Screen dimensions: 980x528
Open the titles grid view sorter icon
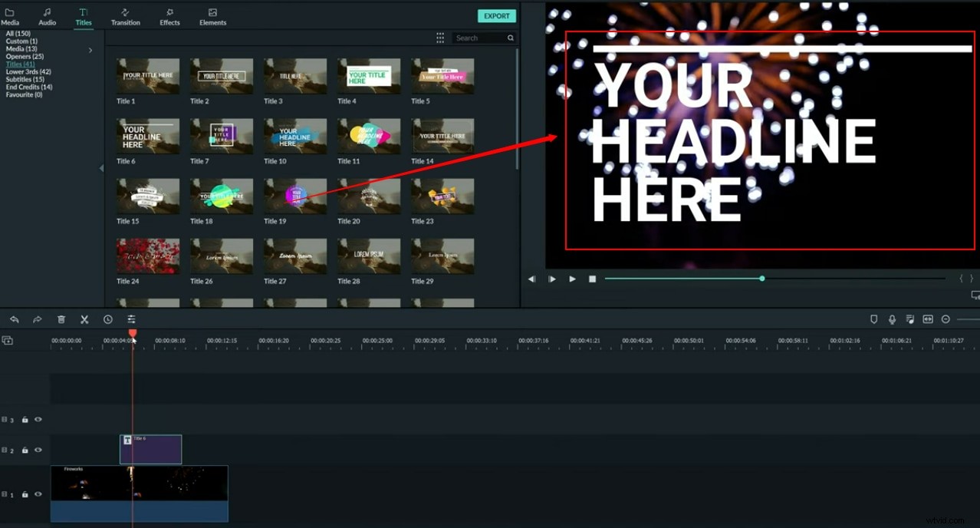click(439, 37)
